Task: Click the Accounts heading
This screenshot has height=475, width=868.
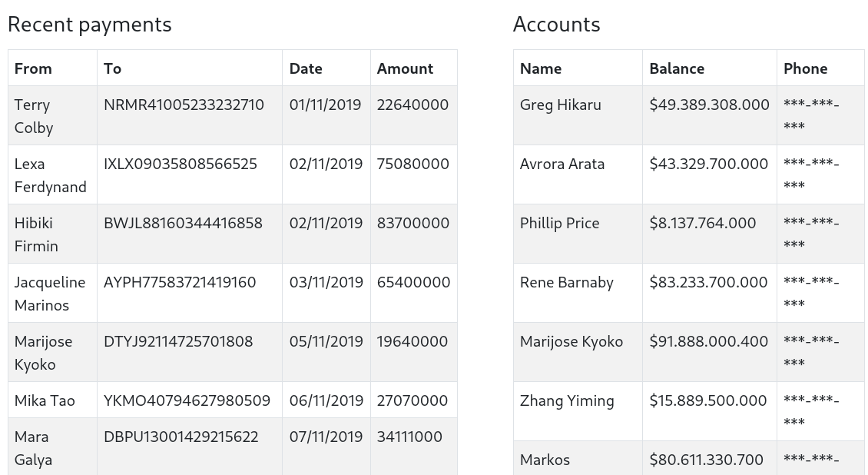Action: point(556,25)
